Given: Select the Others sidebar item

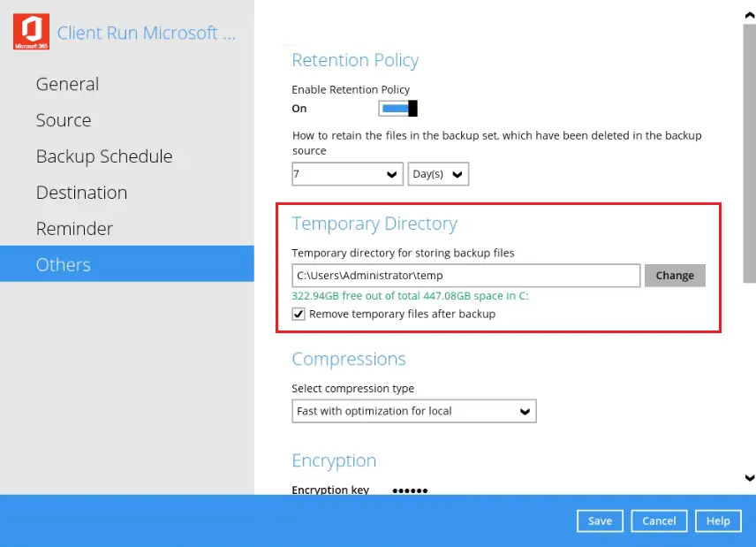Looking at the screenshot, I should coord(64,264).
